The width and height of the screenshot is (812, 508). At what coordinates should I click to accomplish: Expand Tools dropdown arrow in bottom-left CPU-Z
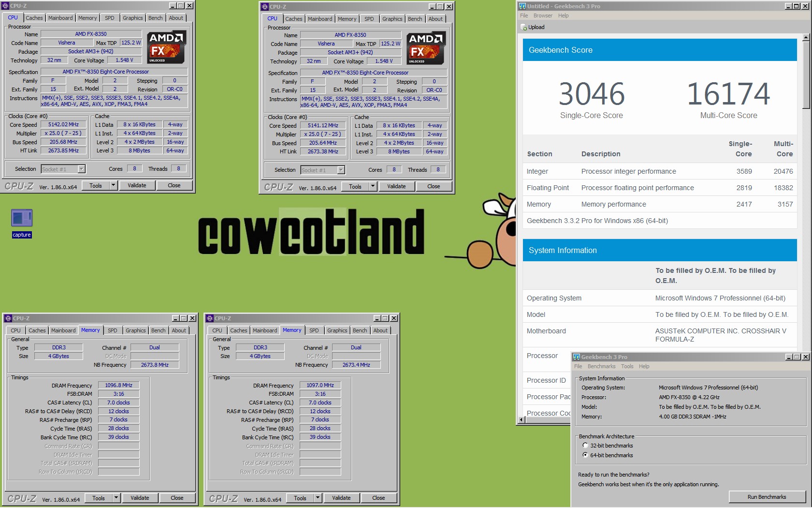[x=116, y=498]
